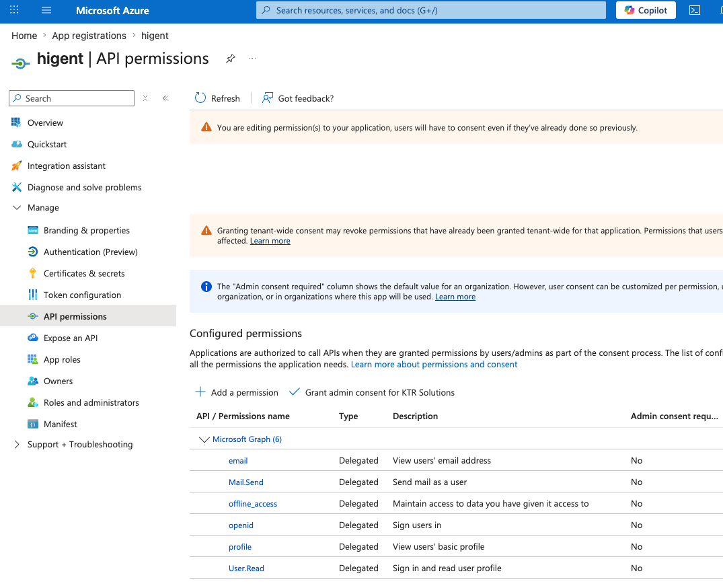The width and height of the screenshot is (723, 588).
Task: Click the Refresh icon
Action: click(x=200, y=98)
